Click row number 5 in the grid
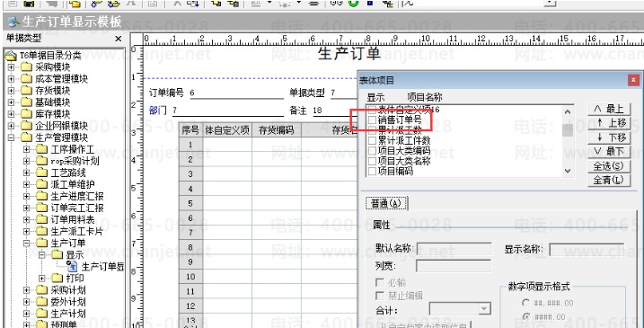The height and width of the screenshot is (328, 644). pos(190,203)
